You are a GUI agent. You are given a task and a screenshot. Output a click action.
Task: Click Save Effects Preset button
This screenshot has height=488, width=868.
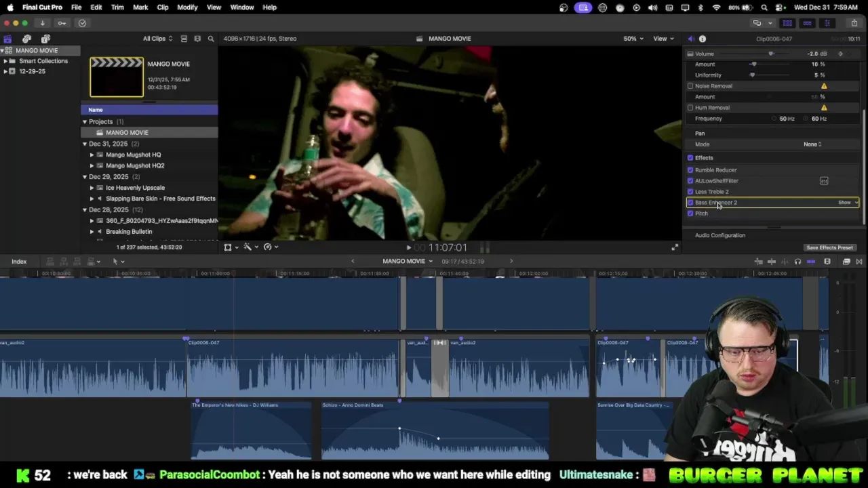coord(829,248)
